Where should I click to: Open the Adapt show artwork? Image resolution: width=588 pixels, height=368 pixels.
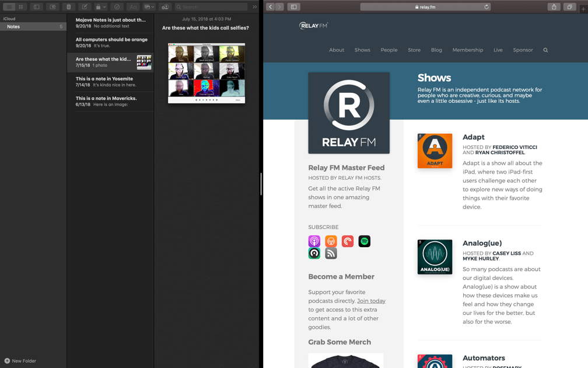point(435,151)
